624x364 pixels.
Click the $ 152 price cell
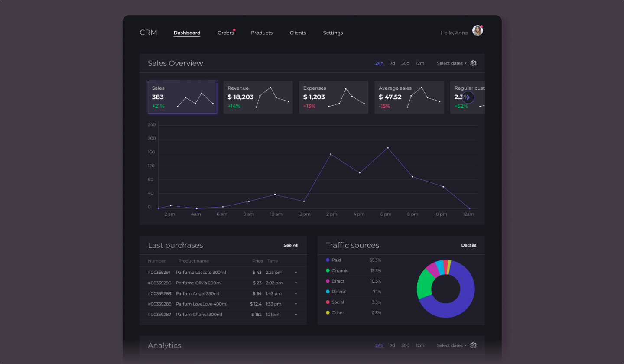click(257, 315)
